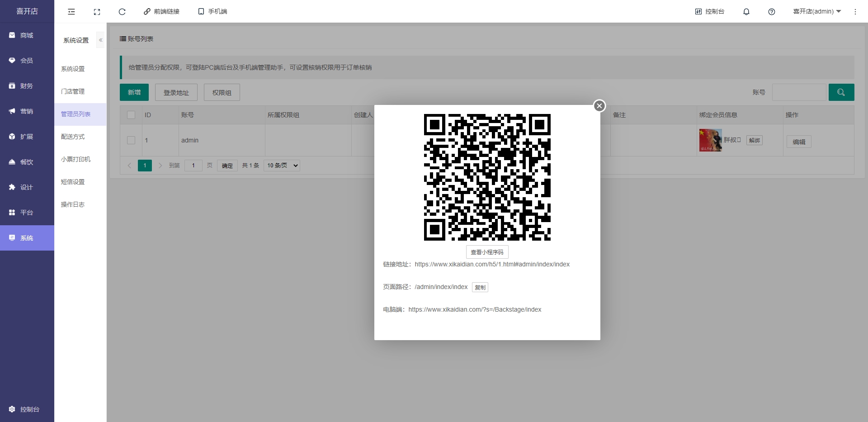Open the 手机端 view
The height and width of the screenshot is (422, 868).
(212, 12)
